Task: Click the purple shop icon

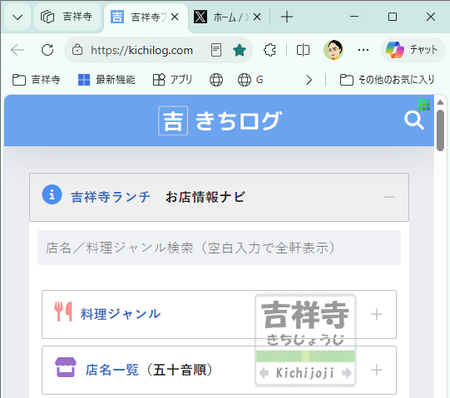Action: 65,367
